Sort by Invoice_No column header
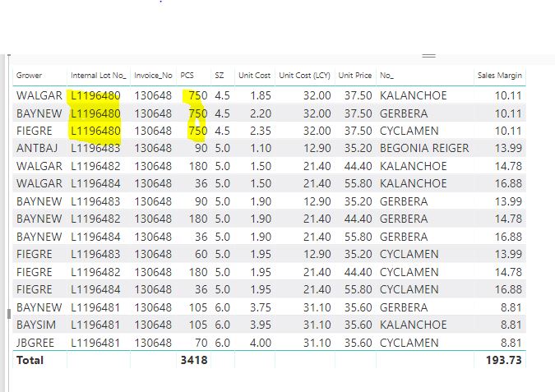Viewport: 555px width, 392px height. pos(153,76)
